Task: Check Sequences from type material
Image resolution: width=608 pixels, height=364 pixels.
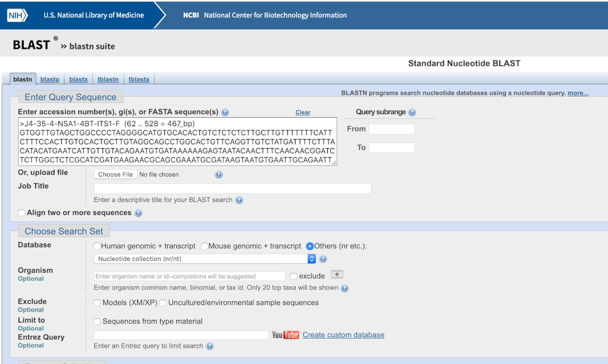Action: [97, 322]
